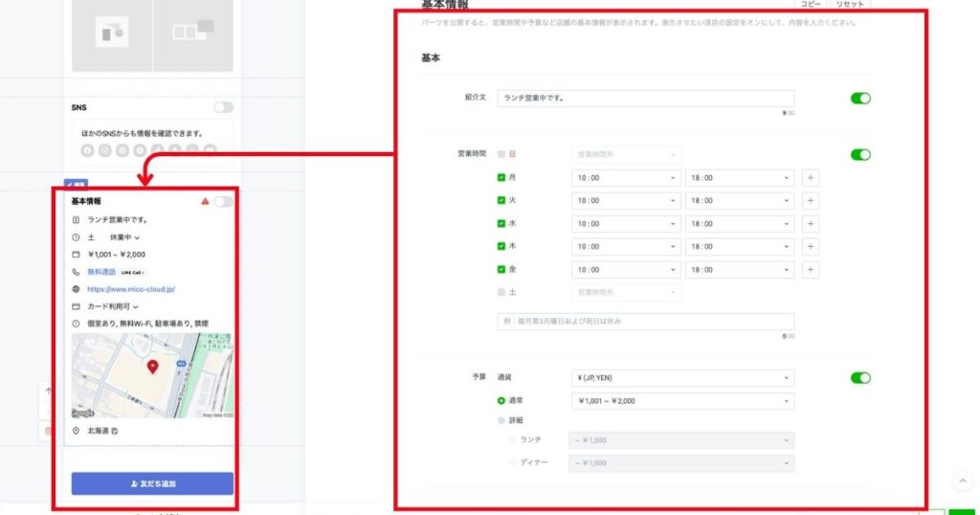Click the note icon beside ランチ営業中です。 in preview
The height and width of the screenshot is (515, 980).
pos(76,220)
